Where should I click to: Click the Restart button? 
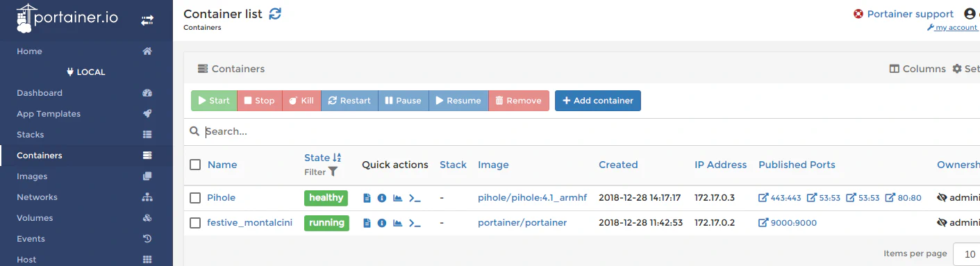point(349,101)
